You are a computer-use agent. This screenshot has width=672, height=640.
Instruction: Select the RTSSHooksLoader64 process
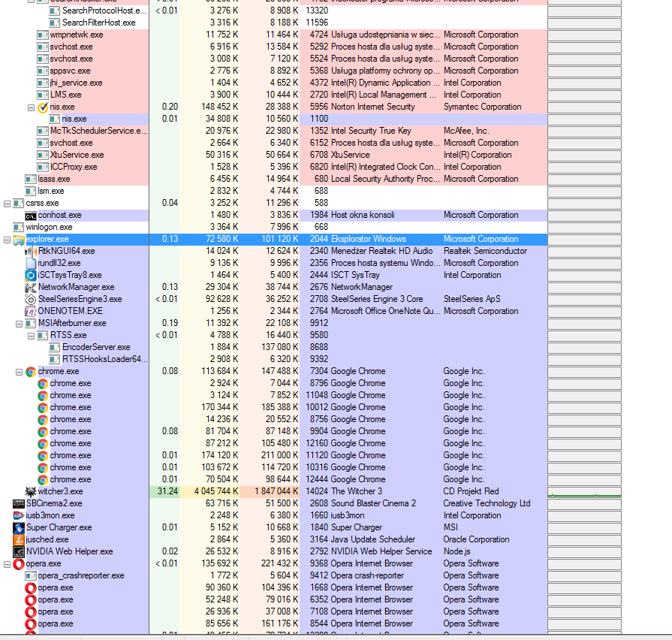pos(273,359)
